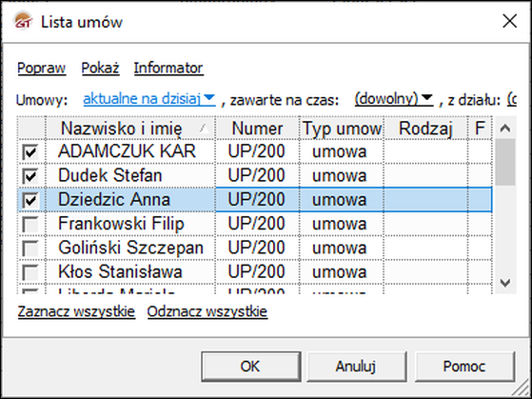The height and width of the screenshot is (399, 532).
Task: Open the Informator link
Action: [x=168, y=68]
